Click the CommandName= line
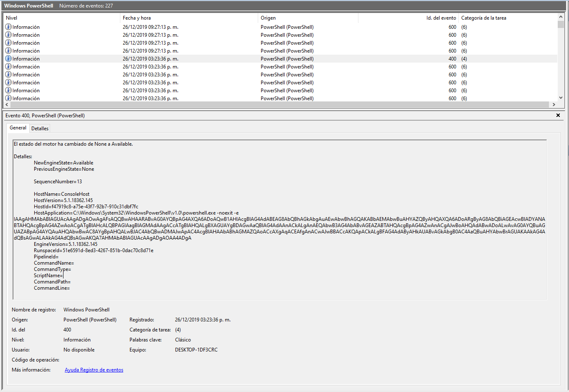 pos(54,263)
